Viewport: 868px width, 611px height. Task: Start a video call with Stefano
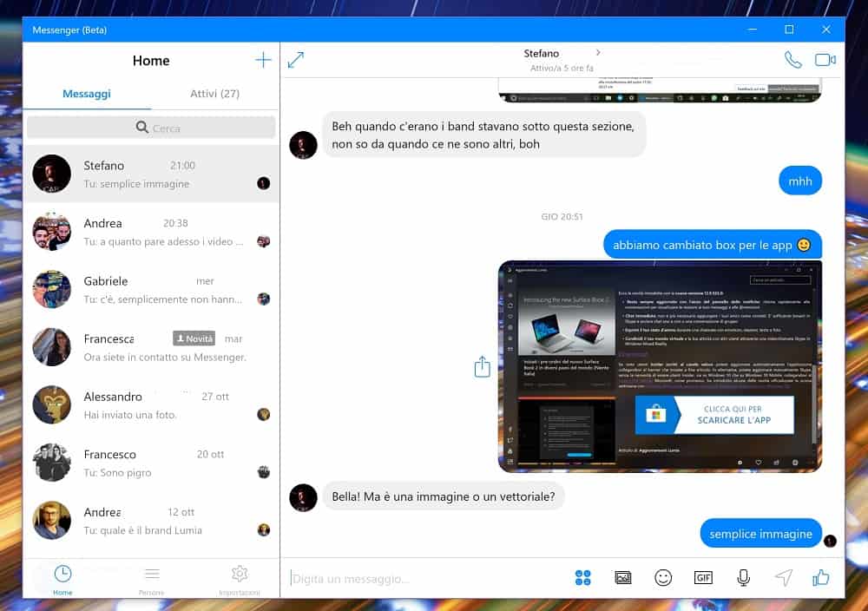coord(825,59)
